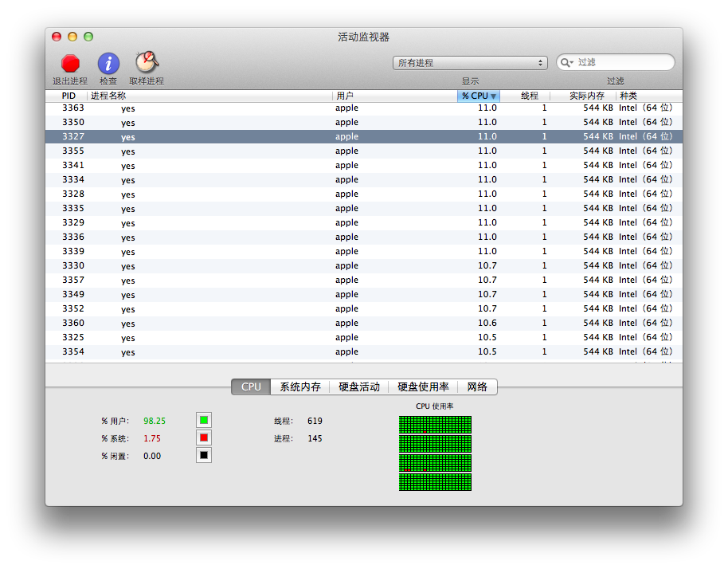The height and width of the screenshot is (569, 728).
Task: Select process row with PID 3349
Action: tap(363, 295)
